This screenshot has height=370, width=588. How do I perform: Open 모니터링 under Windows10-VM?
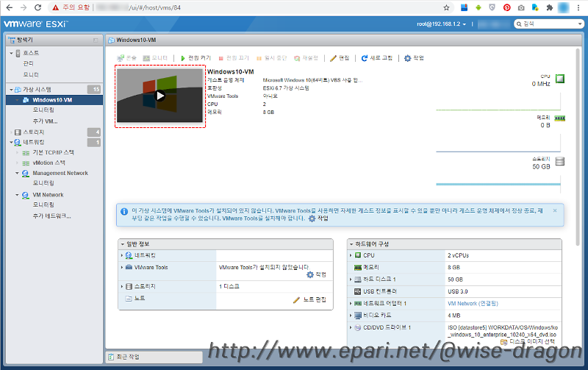(x=43, y=110)
